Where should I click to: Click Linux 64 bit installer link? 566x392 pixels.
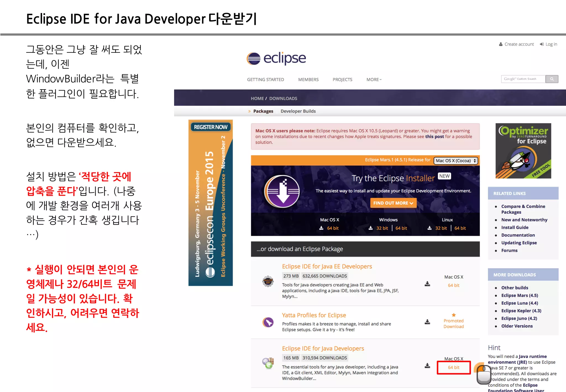pyautogui.click(x=460, y=228)
